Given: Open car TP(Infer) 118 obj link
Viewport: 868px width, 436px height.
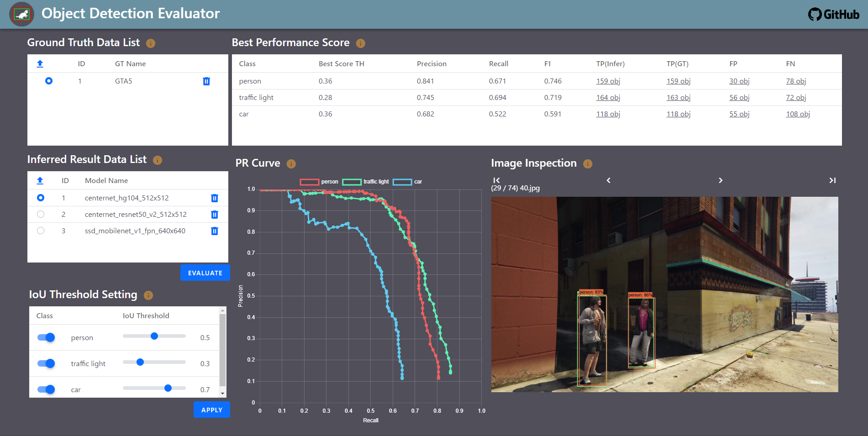Looking at the screenshot, I should [608, 114].
